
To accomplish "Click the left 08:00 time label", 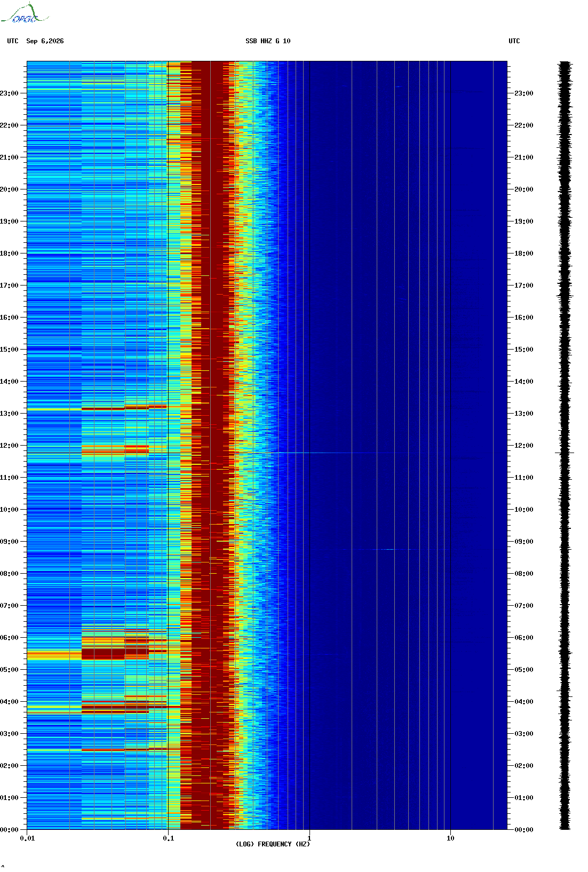I will [9, 574].
